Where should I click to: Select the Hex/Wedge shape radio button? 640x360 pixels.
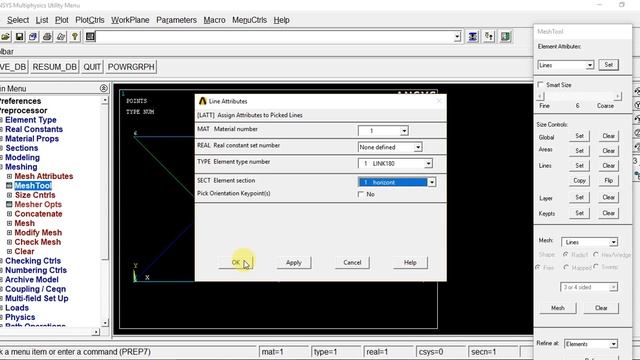(x=596, y=254)
